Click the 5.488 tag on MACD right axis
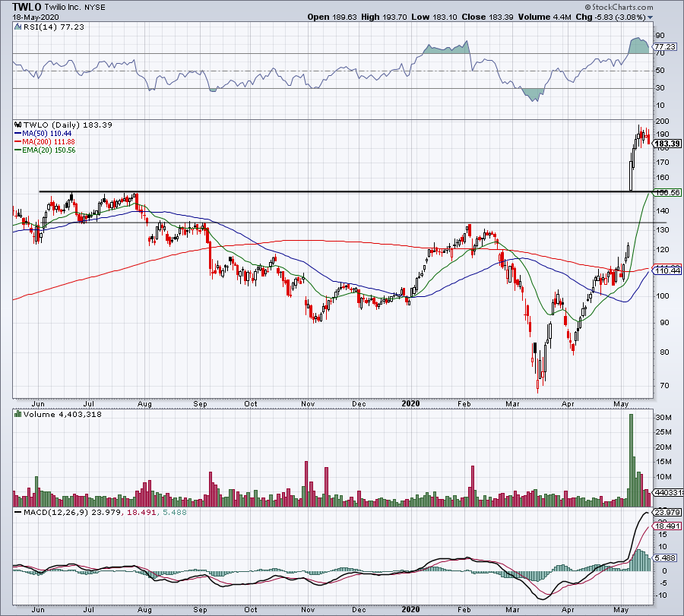The height and width of the screenshot is (616, 684). click(665, 558)
